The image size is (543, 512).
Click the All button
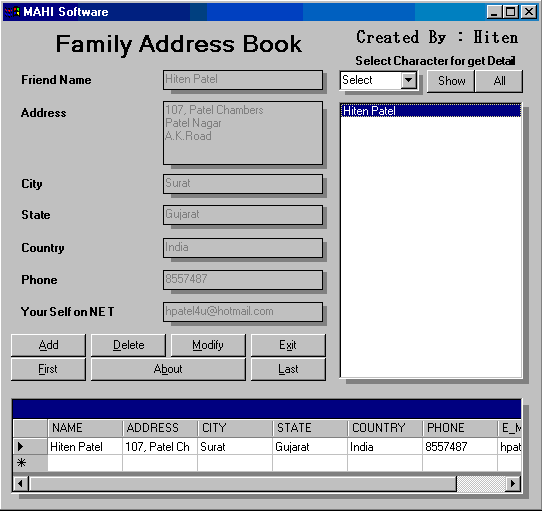tap(499, 81)
